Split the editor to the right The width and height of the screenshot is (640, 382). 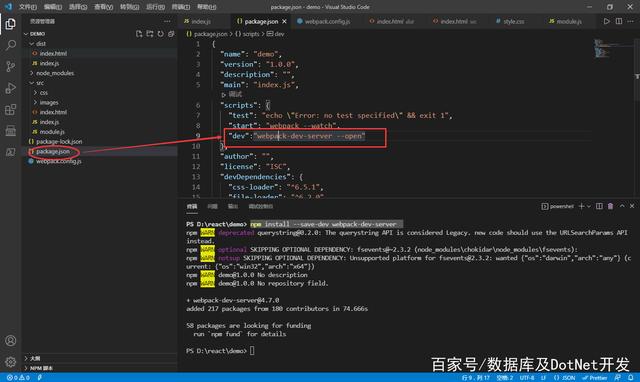coord(619,21)
